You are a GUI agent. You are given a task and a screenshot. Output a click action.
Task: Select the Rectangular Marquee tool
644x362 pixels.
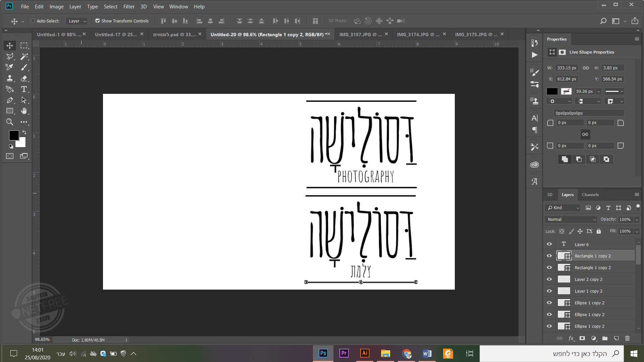pos(24,45)
